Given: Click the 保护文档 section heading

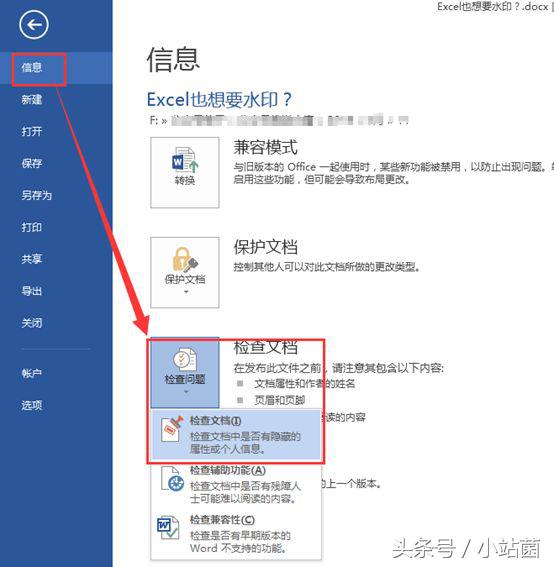Looking at the screenshot, I should coord(265,247).
